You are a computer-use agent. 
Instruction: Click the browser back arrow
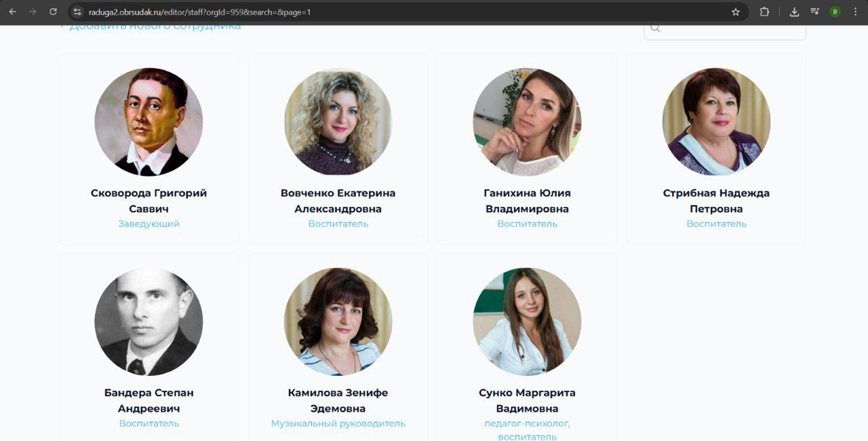[x=12, y=12]
